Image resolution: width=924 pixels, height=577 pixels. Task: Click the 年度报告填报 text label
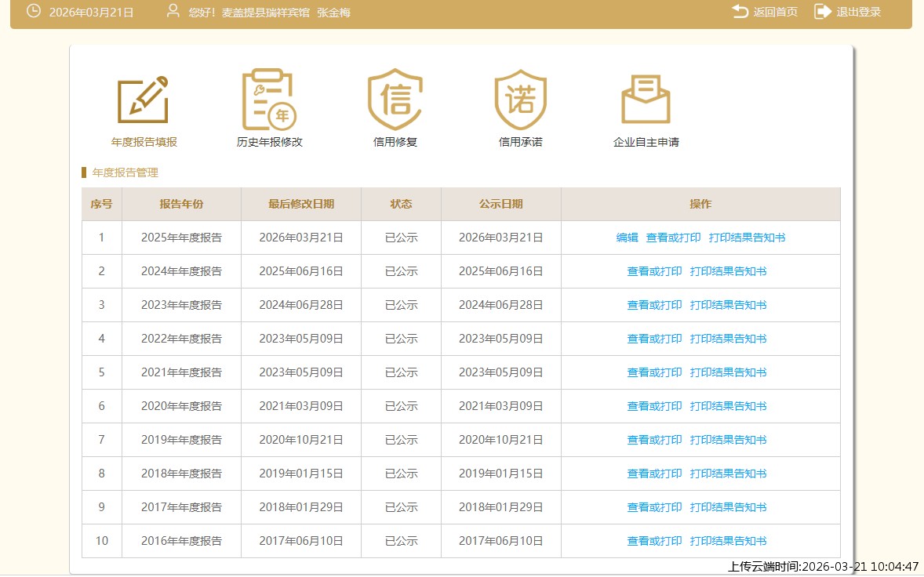click(144, 143)
